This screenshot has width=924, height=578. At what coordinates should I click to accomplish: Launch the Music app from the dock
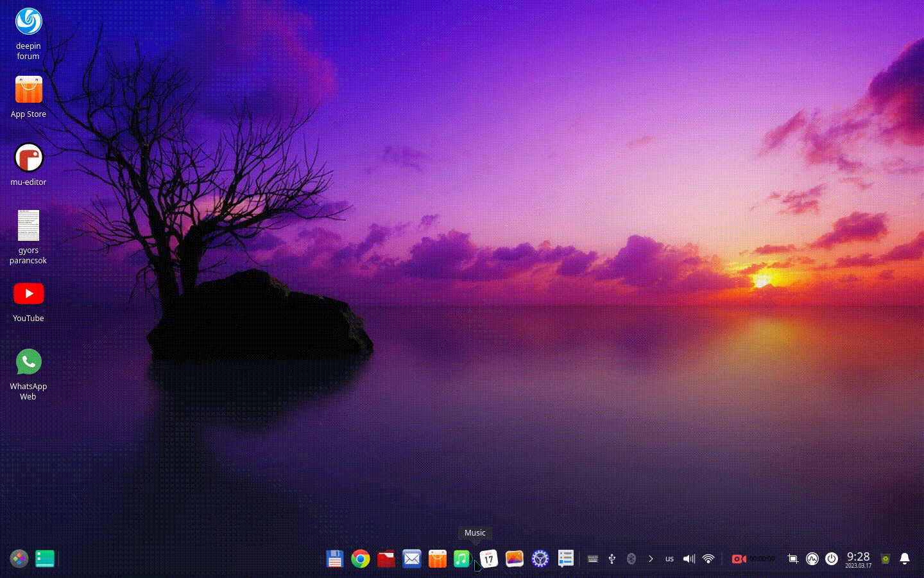[x=462, y=559]
